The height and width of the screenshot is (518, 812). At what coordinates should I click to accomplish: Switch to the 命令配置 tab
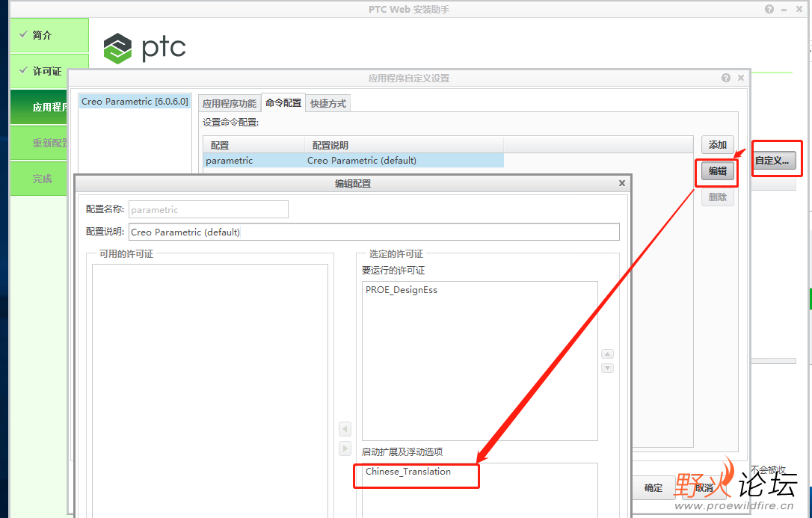pyautogui.click(x=283, y=103)
